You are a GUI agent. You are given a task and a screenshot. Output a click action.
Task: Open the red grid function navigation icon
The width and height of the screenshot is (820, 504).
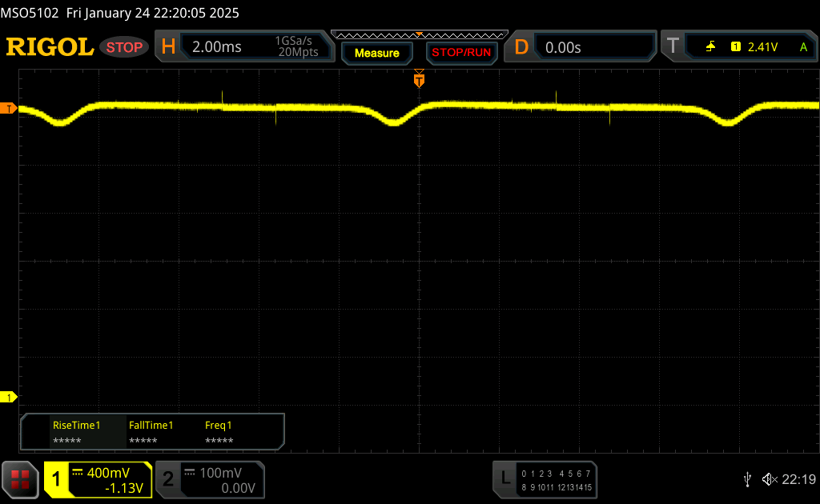[x=20, y=479]
